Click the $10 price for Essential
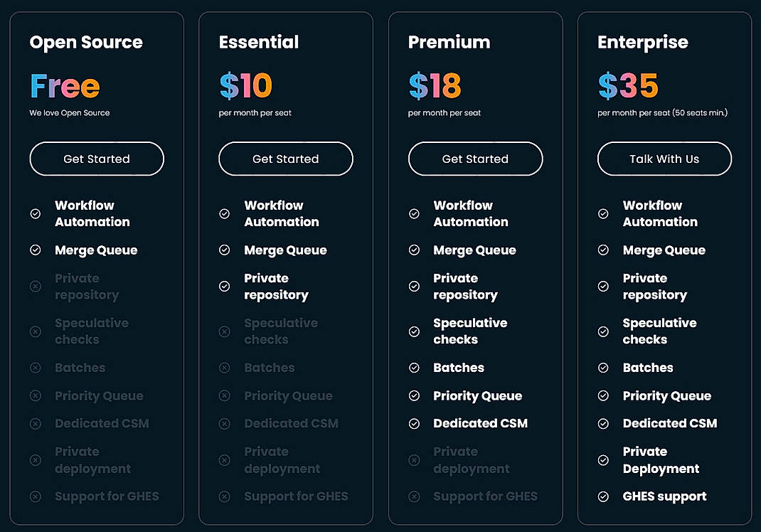 click(244, 85)
